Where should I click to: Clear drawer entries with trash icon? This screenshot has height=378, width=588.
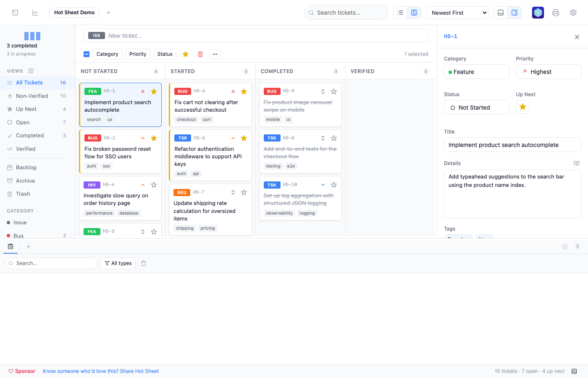point(144,263)
